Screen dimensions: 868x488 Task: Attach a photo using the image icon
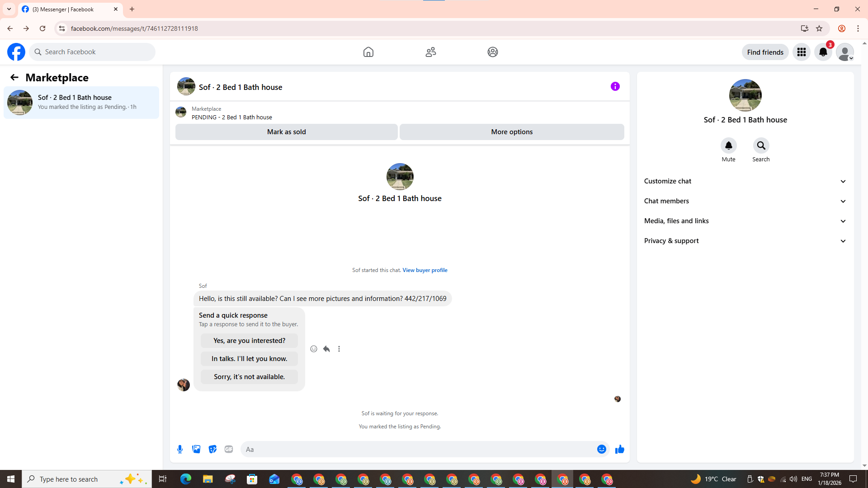pyautogui.click(x=196, y=449)
